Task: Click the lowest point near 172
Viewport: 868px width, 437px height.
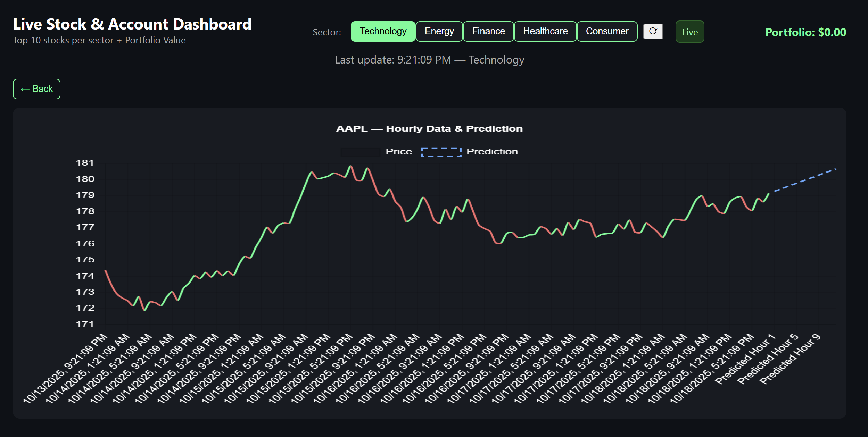Action: pos(144,310)
